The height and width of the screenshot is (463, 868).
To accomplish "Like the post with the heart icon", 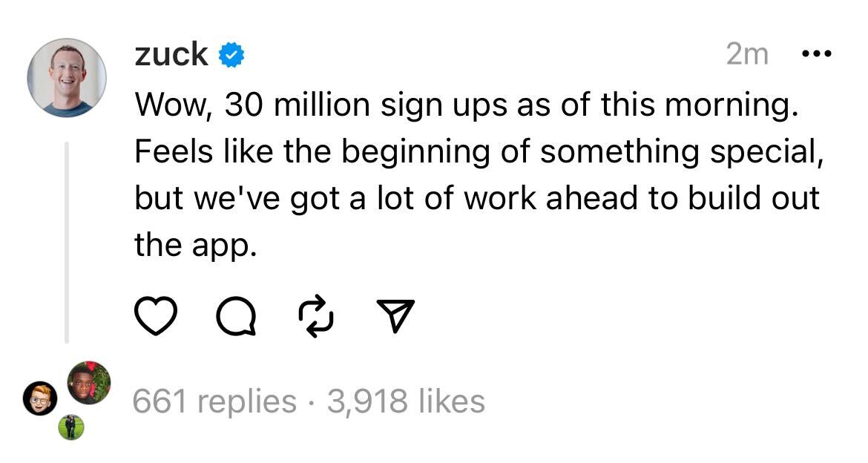I will click(156, 315).
